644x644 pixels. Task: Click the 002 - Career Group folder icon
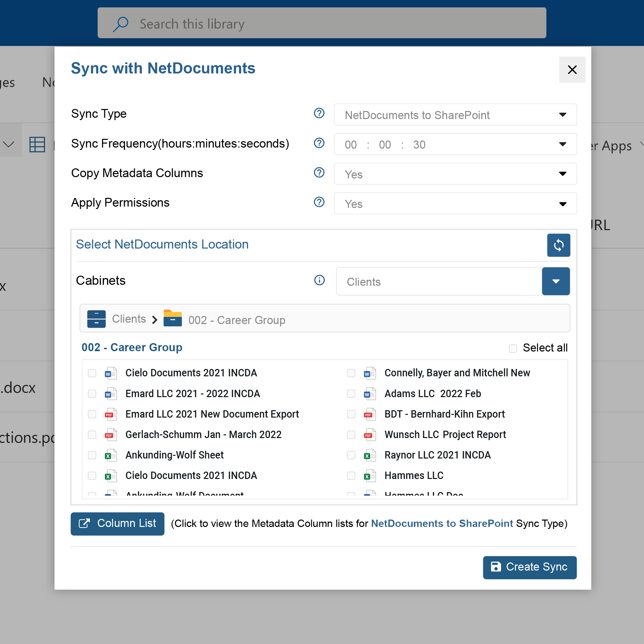point(172,318)
